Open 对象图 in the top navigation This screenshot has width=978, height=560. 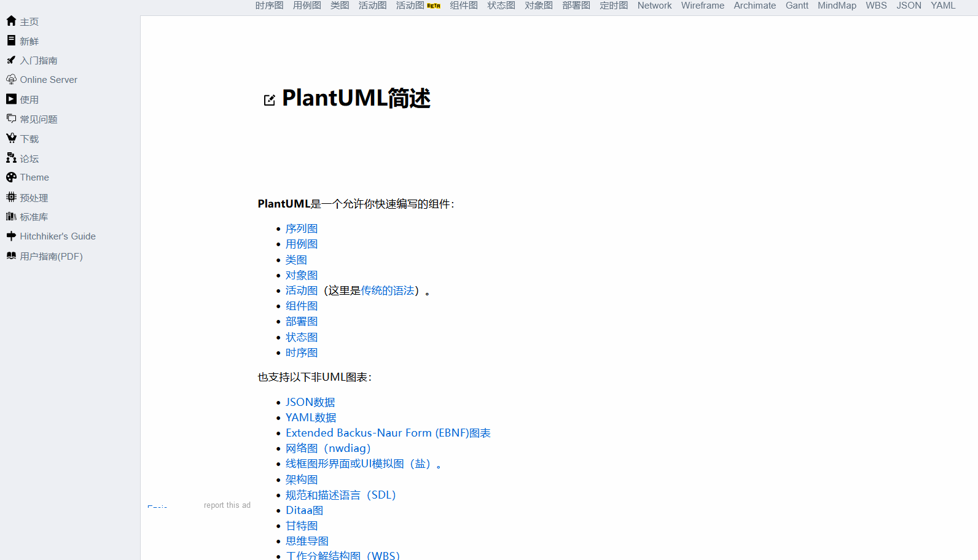(x=539, y=6)
